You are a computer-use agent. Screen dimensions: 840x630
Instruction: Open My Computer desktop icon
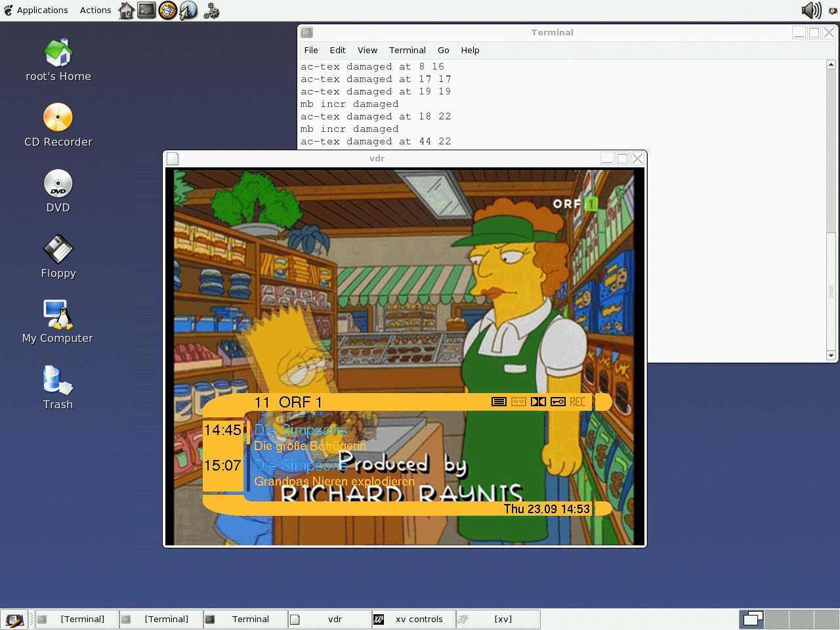tap(58, 315)
